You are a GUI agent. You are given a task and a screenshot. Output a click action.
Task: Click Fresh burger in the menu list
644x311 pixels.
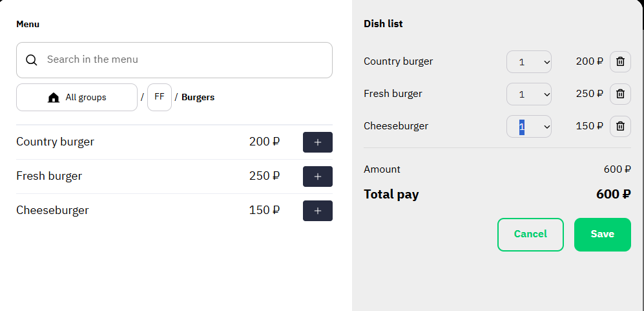[x=49, y=176]
